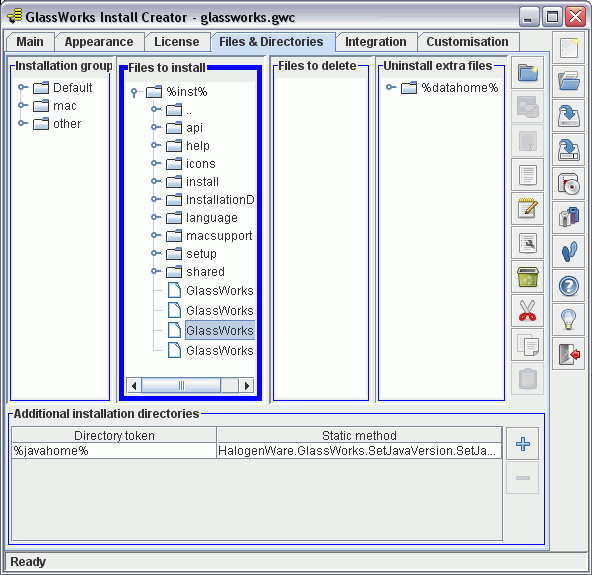This screenshot has height=575, width=592.
Task: Add directory with the plus button
Action: coord(523,444)
